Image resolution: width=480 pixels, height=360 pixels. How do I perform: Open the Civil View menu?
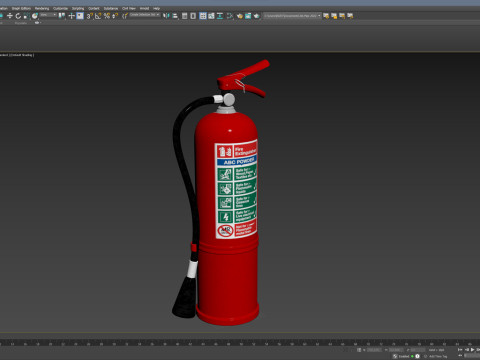pyautogui.click(x=129, y=8)
